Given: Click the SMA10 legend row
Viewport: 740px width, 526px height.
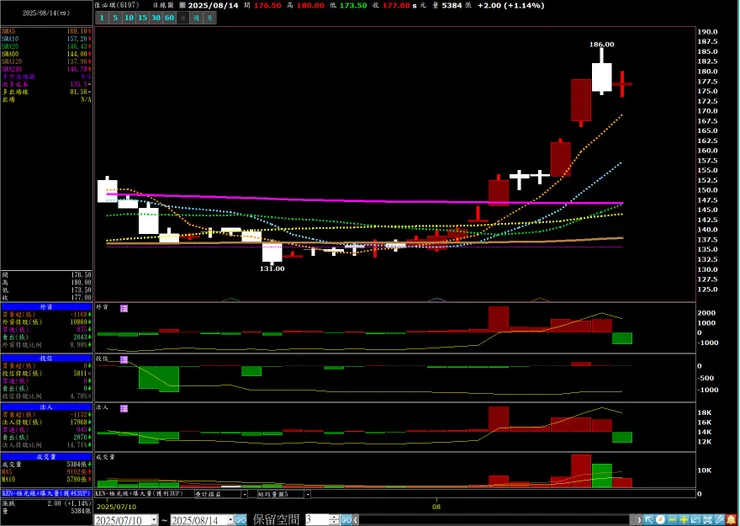Looking at the screenshot, I should 46,39.
